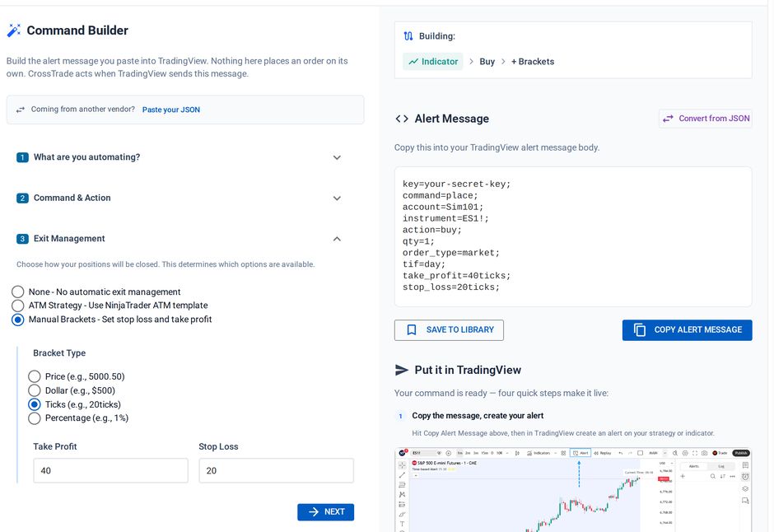This screenshot has width=774, height=532.
Task: Click the code brackets icon beside Alert Message
Action: point(402,119)
